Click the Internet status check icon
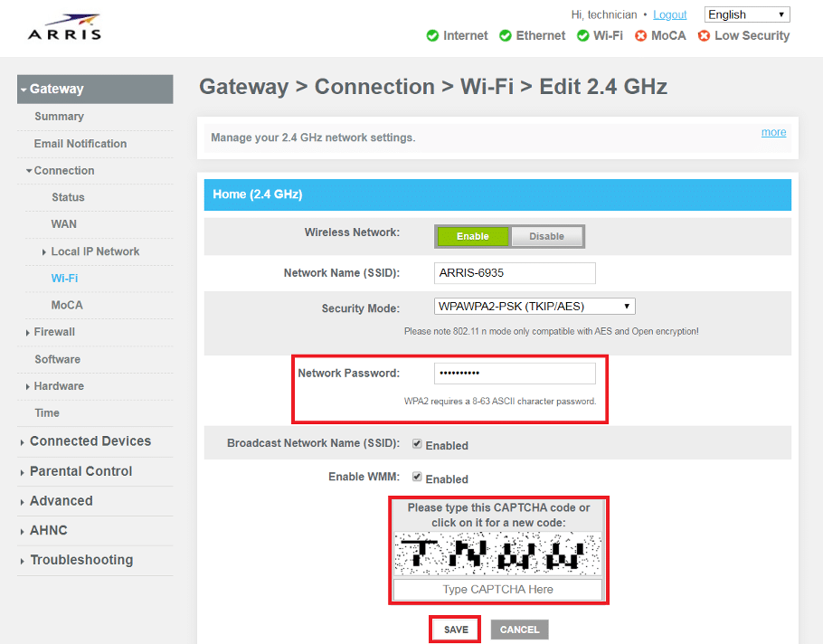The width and height of the screenshot is (823, 644). pos(432,35)
